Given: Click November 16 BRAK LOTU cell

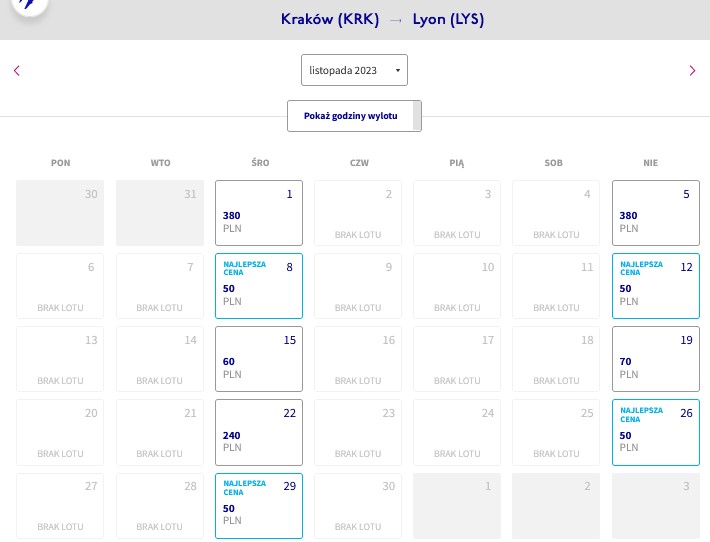Looking at the screenshot, I should 358,359.
